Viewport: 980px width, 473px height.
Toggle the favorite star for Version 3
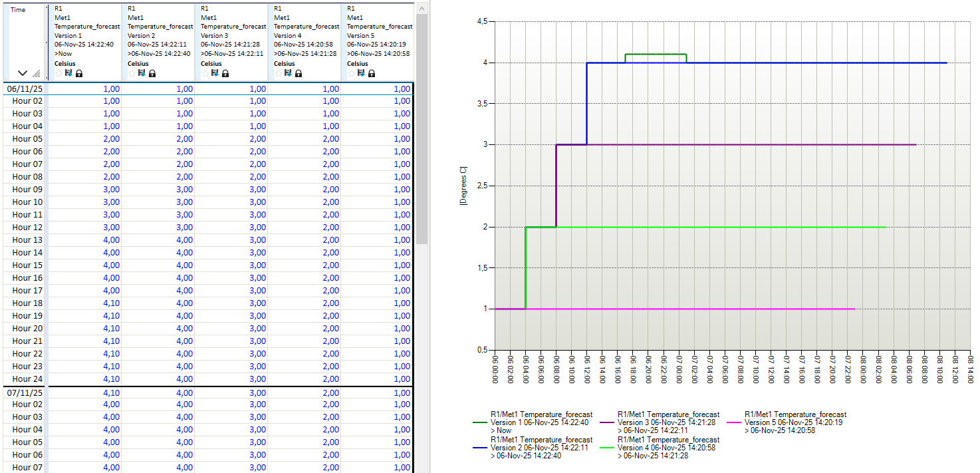point(205,73)
